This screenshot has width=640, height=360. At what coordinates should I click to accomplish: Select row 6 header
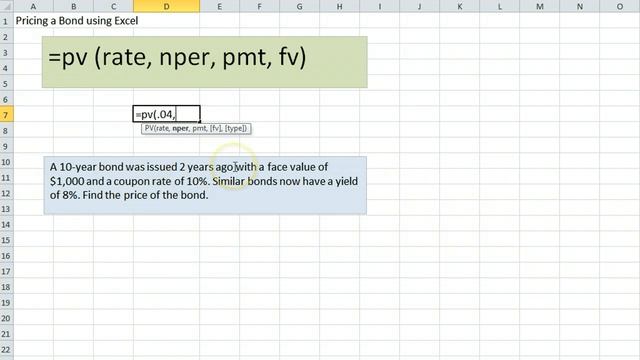click(x=7, y=99)
